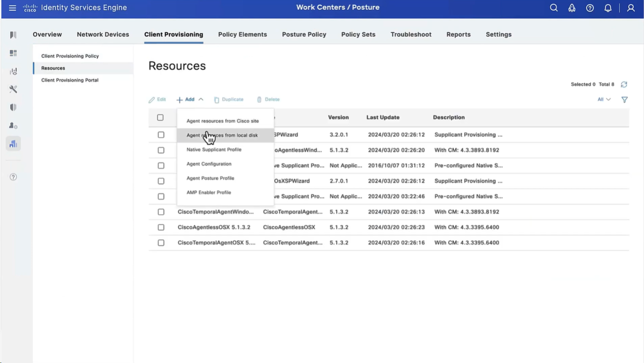
Task: Switch to the Policy Elements tab
Action: tap(242, 34)
